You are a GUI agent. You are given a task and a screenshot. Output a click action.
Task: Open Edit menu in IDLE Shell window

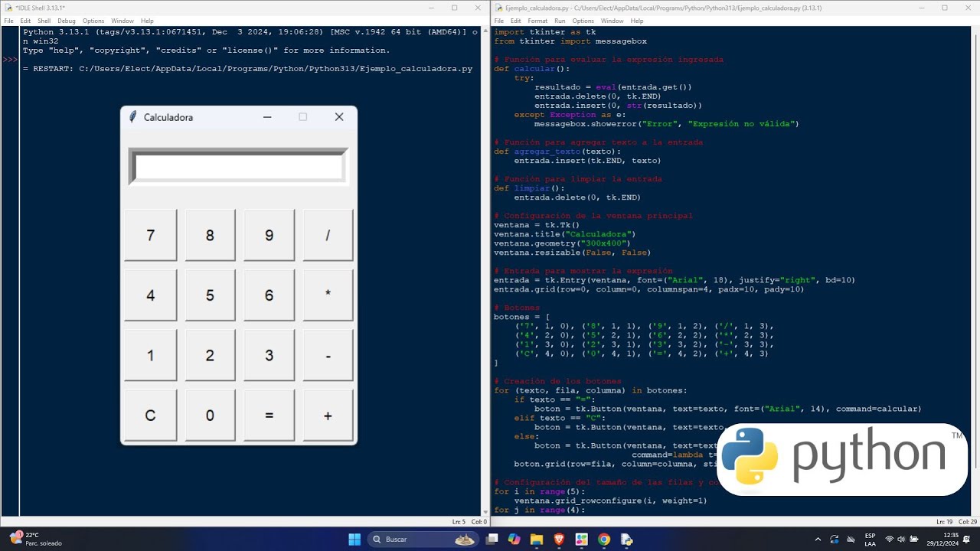[26, 21]
